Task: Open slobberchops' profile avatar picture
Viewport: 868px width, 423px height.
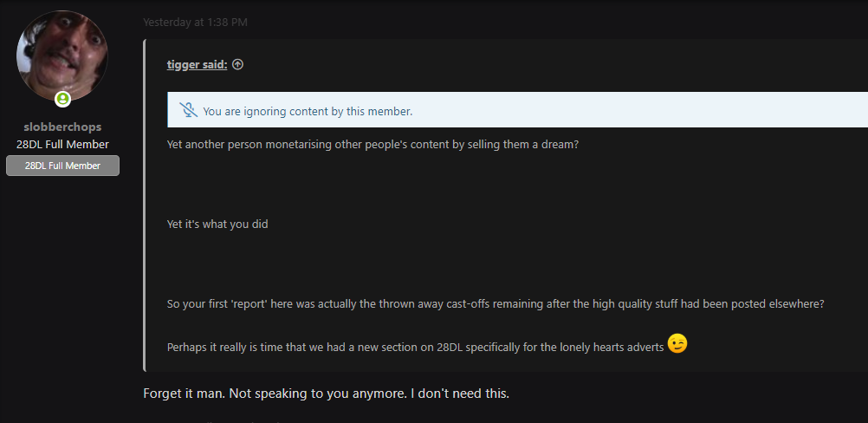Action: (62, 55)
